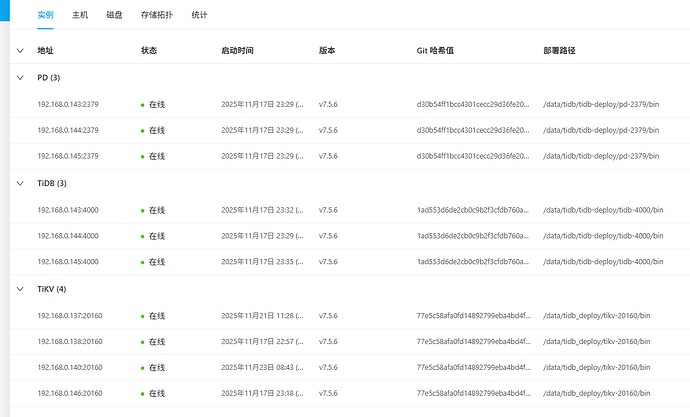Image resolution: width=690 pixels, height=417 pixels.
Task: Click start time of 192.168.0.138:20160
Action: point(262,341)
